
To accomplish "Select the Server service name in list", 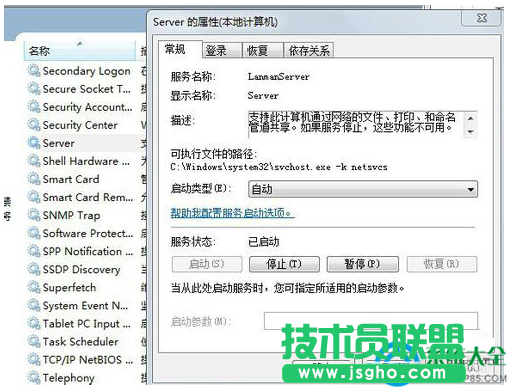I will click(58, 143).
